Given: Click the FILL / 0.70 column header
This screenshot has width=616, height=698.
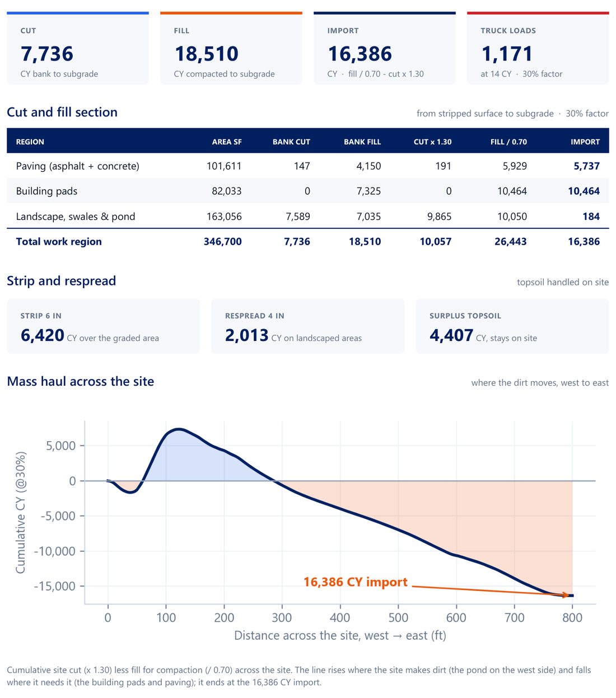Looking at the screenshot, I should click(x=508, y=142).
